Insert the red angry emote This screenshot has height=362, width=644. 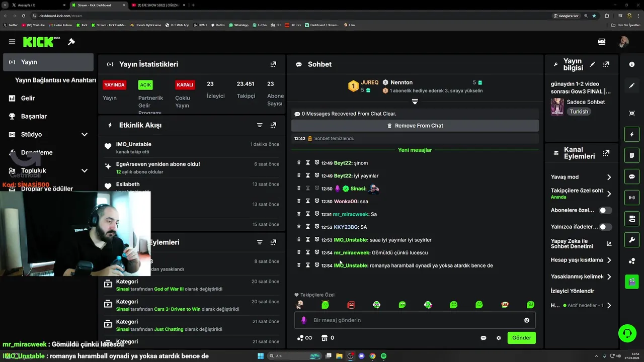pyautogui.click(x=351, y=305)
